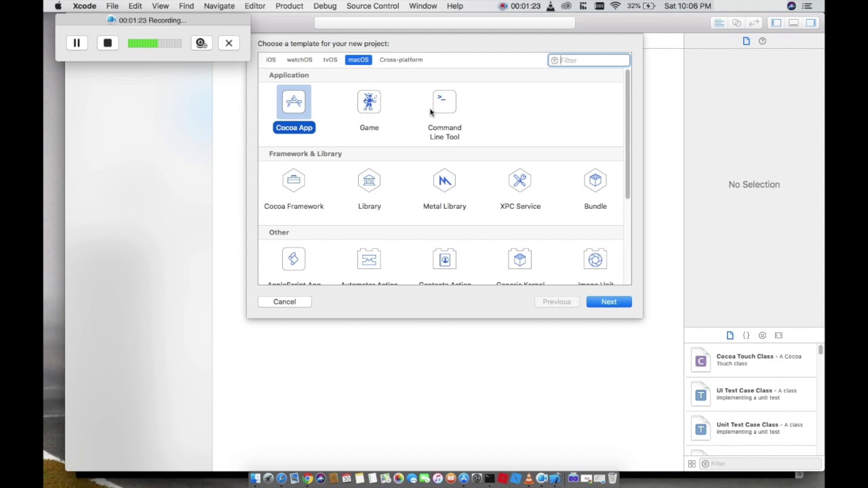
Task: Open the Editor menu
Action: point(255,6)
